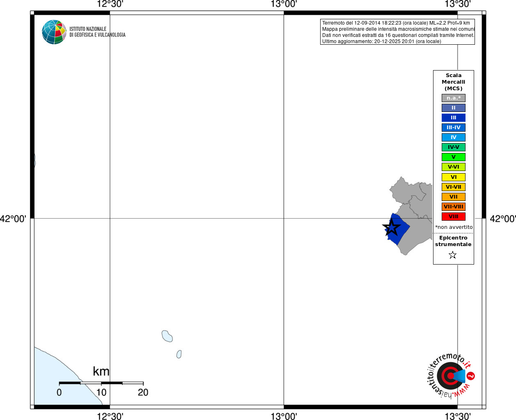
Task: Select the V green legend swatch
Action: click(x=454, y=157)
